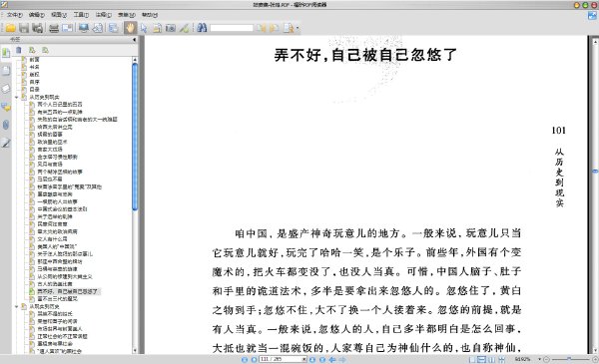Image resolution: width=599 pixels, height=364 pixels.
Task: Open the zoom percentage dropdown
Action: [539, 359]
